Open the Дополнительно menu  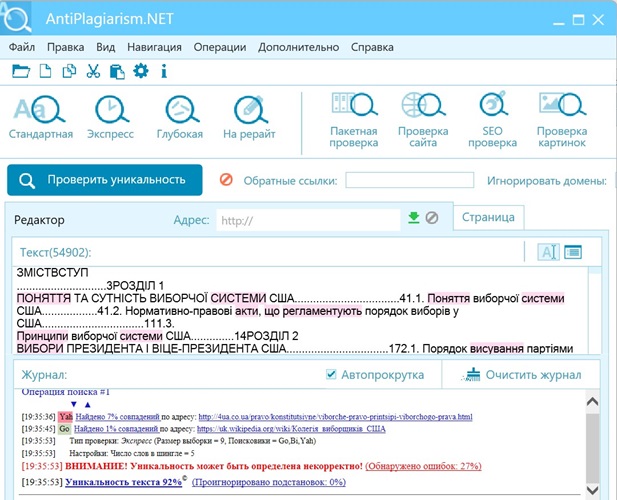pyautogui.click(x=298, y=47)
